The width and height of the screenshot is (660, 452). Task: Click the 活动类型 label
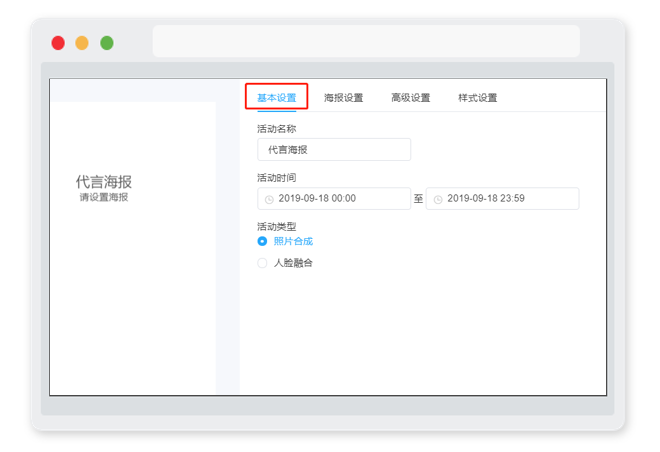point(277,226)
